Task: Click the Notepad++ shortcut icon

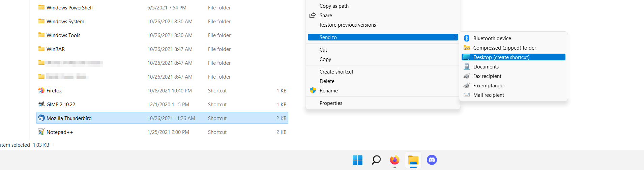Action: [x=41, y=132]
